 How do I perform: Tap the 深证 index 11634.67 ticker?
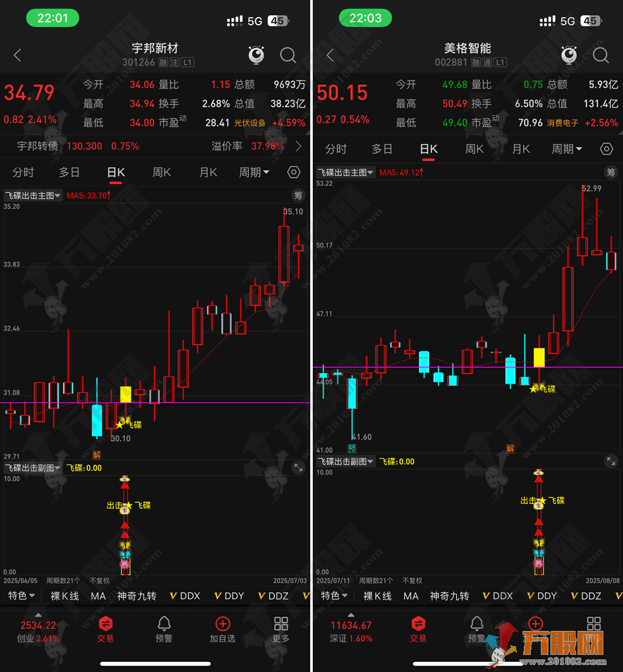(351, 632)
